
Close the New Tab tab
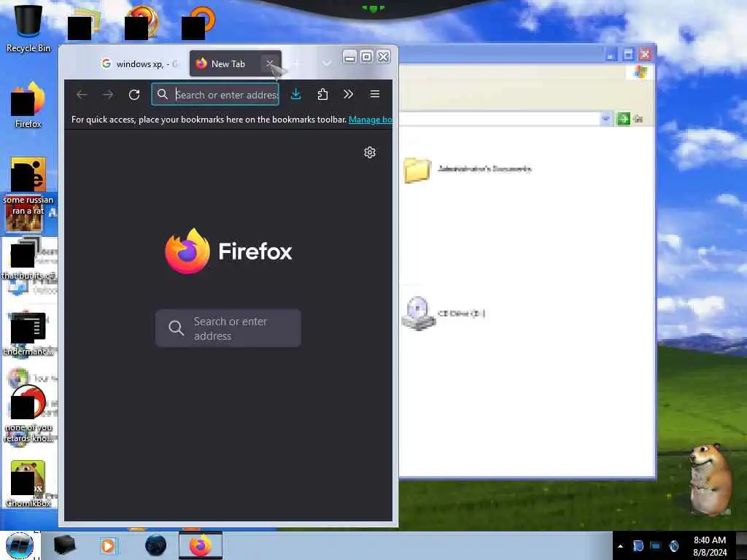270,63
